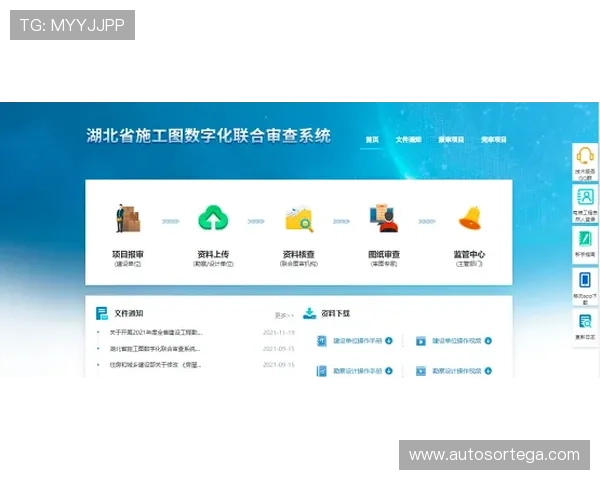Open the 负责人登录 person-card sidebar icon
Image resolution: width=600 pixels, height=480 pixels.
585,198
